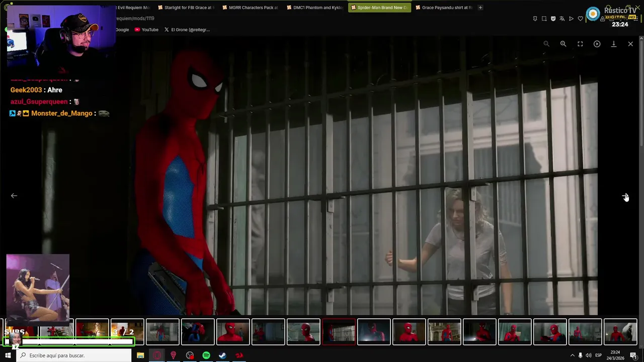Image resolution: width=644 pixels, height=362 pixels.
Task: Open the taskbar clock showing 23:24
Action: (x=616, y=355)
